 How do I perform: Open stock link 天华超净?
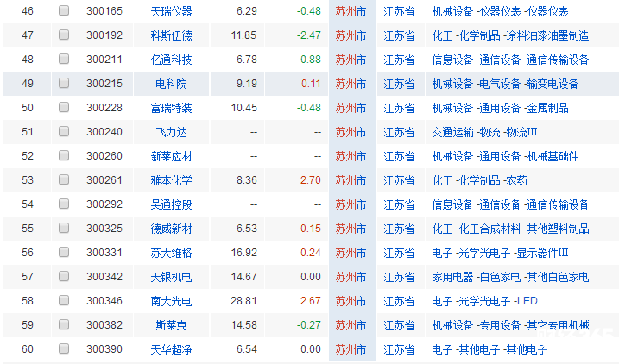pyautogui.click(x=171, y=349)
